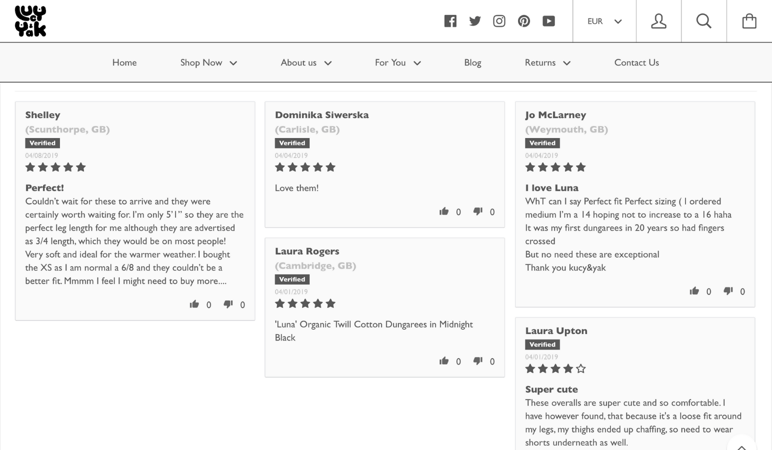The height and width of the screenshot is (450, 772).
Task: Click the 'I love Luna' review title
Action: 551,188
